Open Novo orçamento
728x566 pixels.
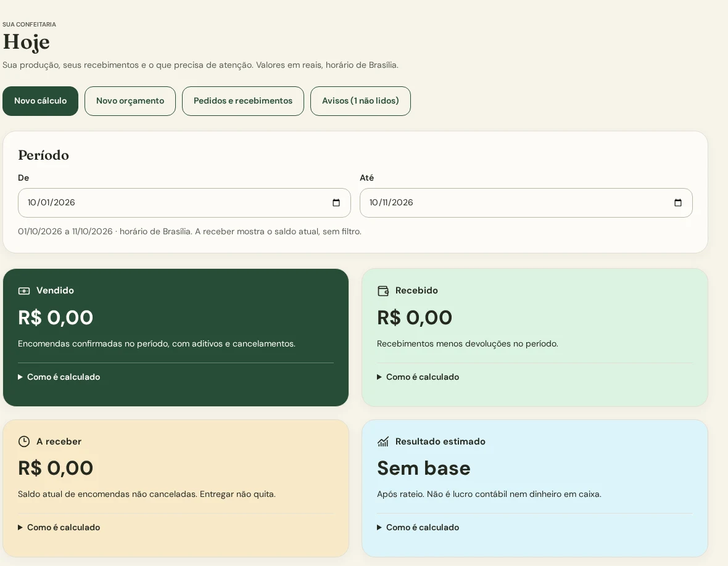(x=130, y=101)
